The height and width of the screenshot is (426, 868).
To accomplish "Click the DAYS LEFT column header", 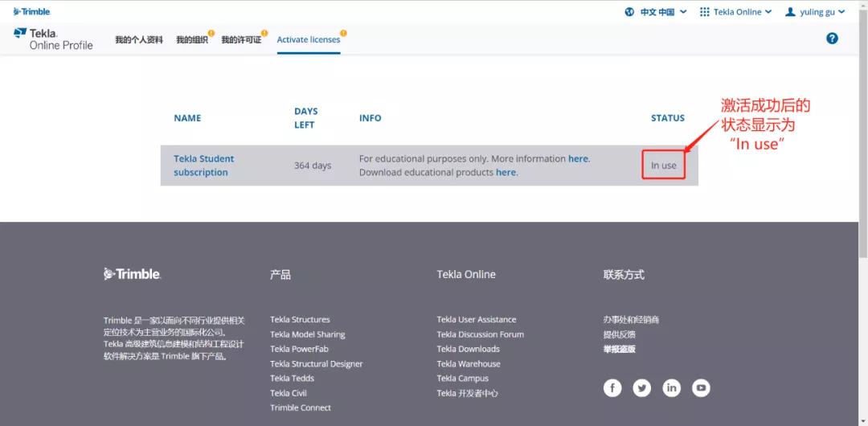I will point(306,118).
